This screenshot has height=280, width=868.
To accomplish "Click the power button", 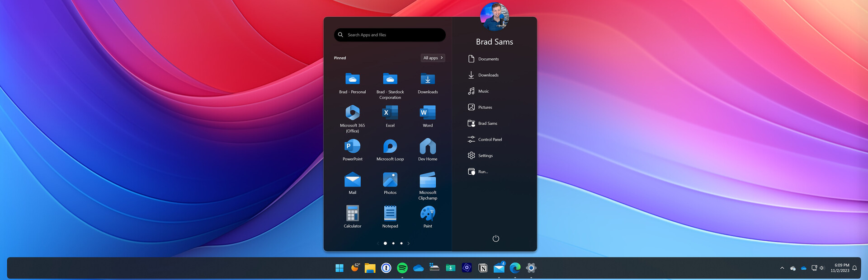I will [495, 238].
